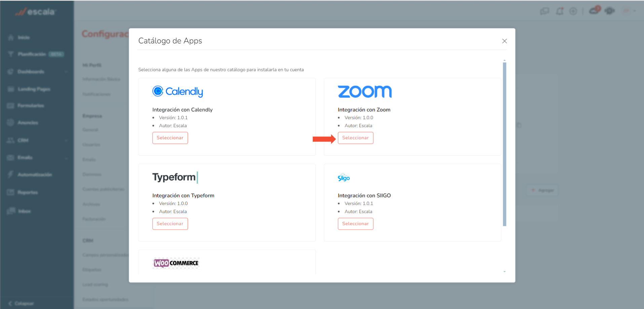
Task: Click the Zoom logo
Action: click(x=365, y=91)
